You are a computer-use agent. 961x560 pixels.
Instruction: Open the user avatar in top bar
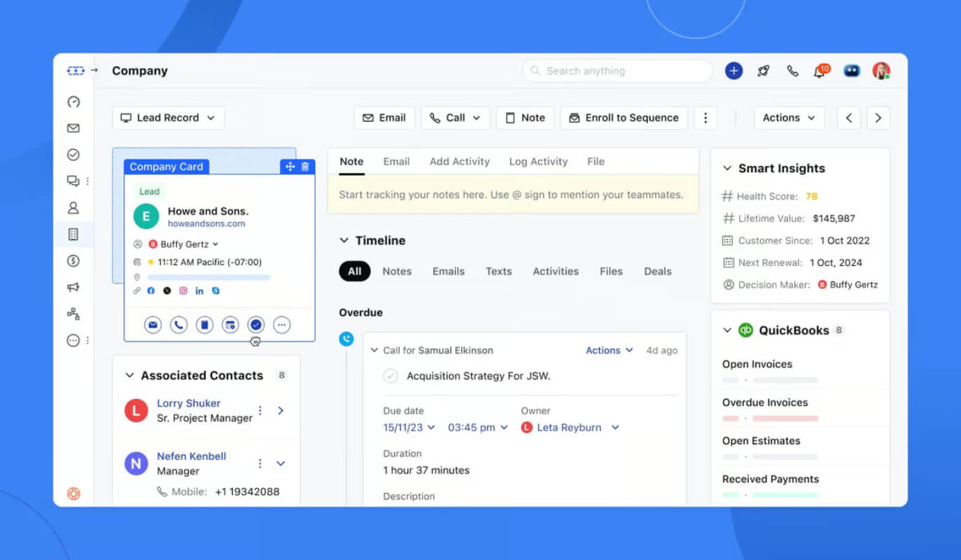(881, 71)
